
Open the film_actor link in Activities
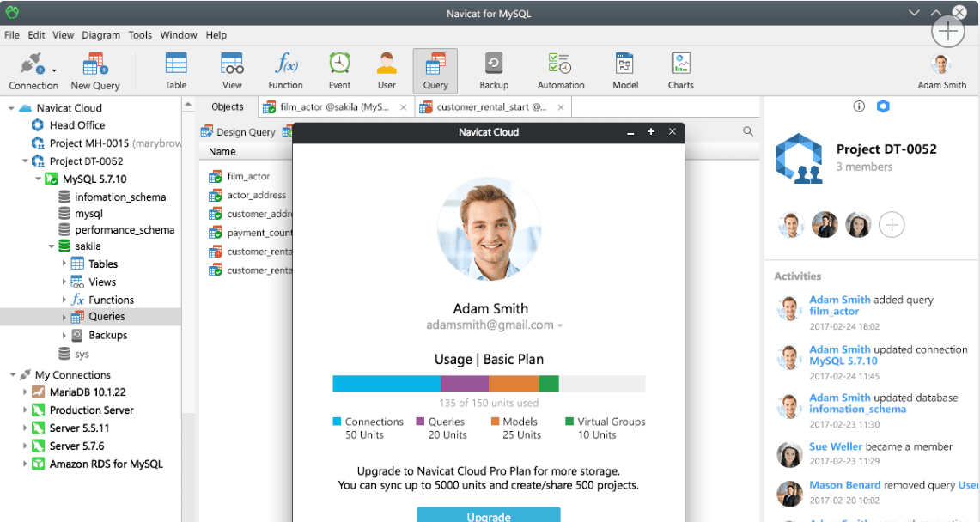pyautogui.click(x=834, y=311)
